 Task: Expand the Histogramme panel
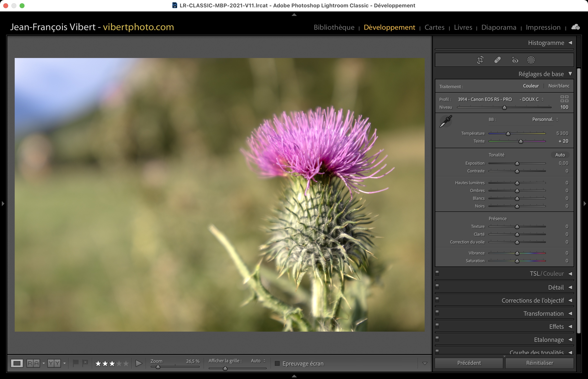pos(570,43)
